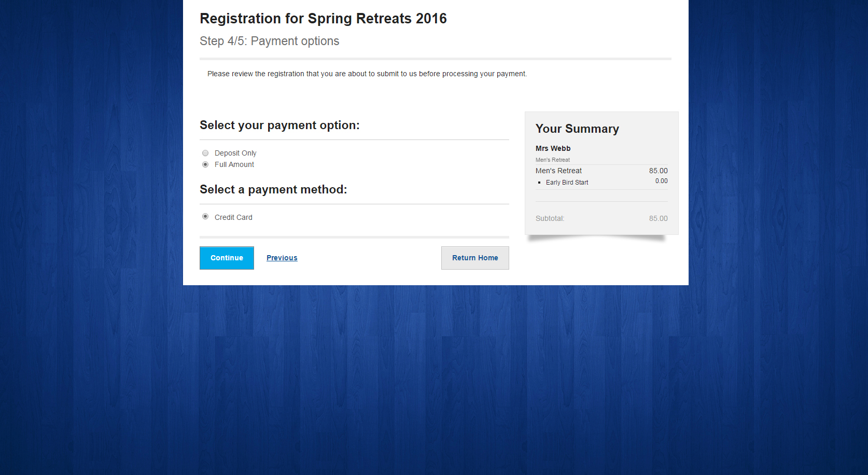Click the Men's Retreat 85.00 price
This screenshot has width=868, height=475.
[658, 171]
